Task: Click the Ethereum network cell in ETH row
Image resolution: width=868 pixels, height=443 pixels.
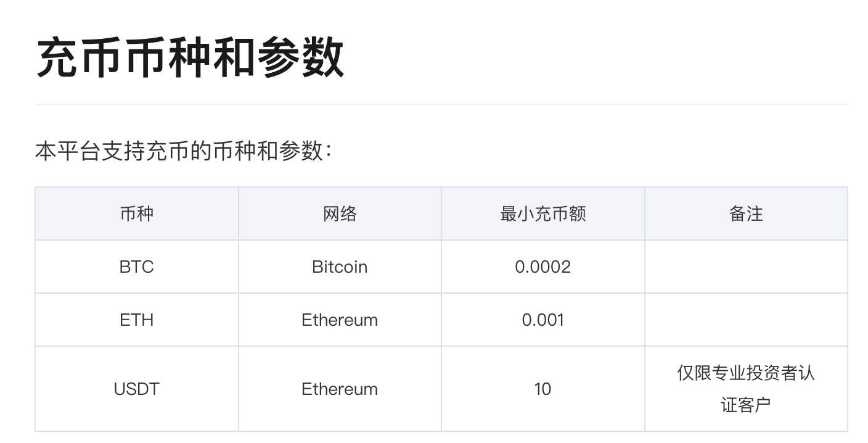Action: tap(340, 320)
